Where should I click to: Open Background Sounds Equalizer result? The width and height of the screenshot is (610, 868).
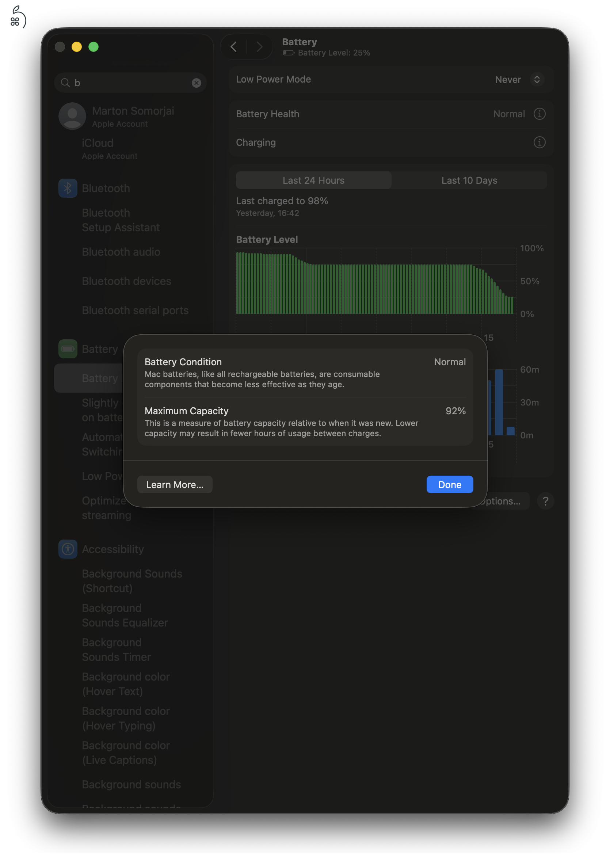(x=125, y=615)
